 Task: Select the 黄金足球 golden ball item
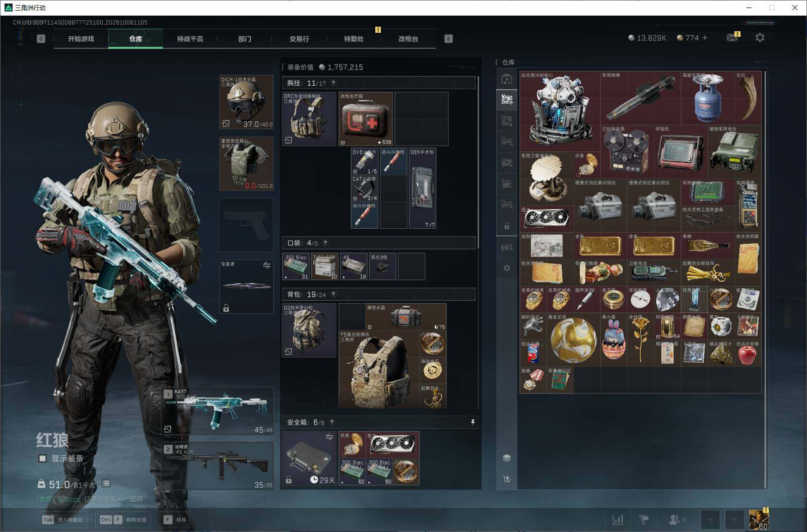573,340
